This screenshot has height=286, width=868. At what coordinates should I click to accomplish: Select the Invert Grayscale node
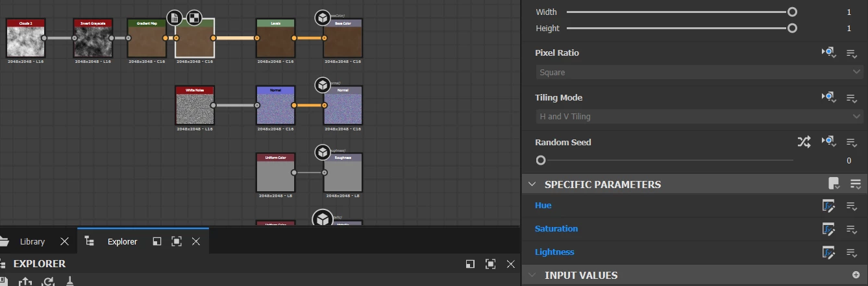point(93,38)
